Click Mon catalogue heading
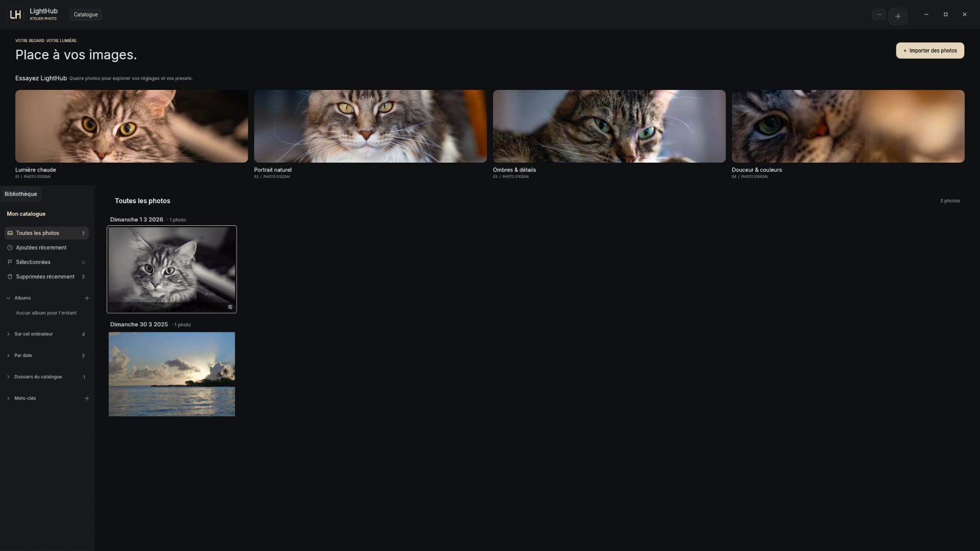 point(26,214)
